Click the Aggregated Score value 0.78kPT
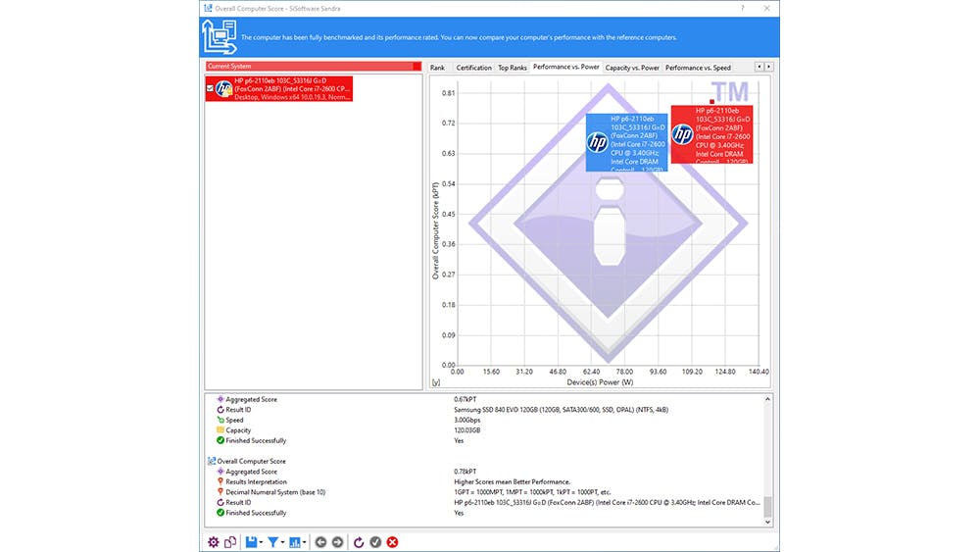980x552 pixels. pyautogui.click(x=465, y=472)
